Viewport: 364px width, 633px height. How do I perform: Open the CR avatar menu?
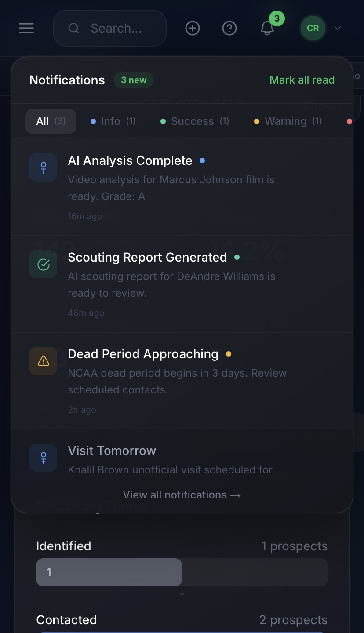coord(312,28)
